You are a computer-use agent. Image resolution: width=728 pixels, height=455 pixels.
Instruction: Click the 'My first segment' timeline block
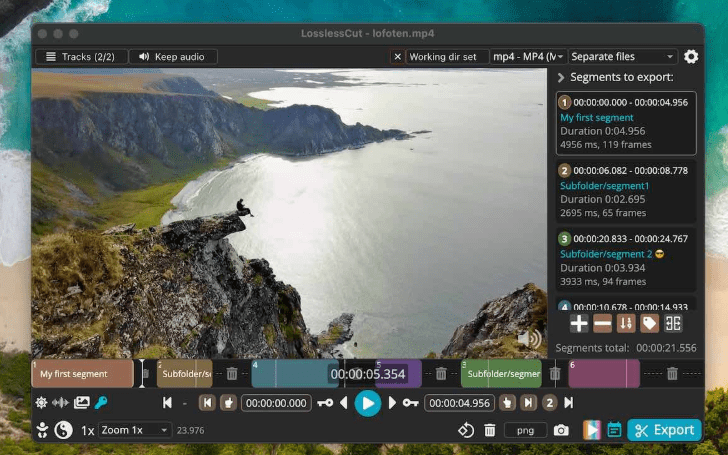pos(82,374)
